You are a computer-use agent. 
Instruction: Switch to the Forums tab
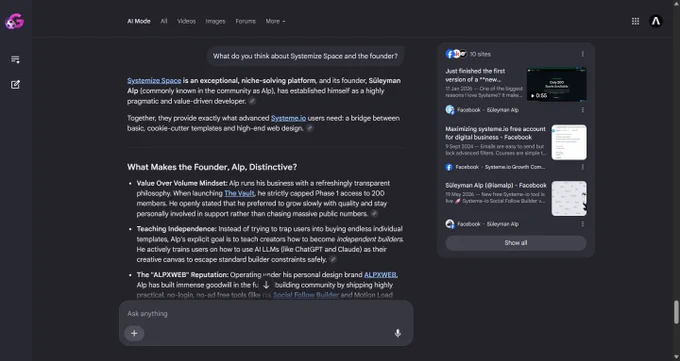pyautogui.click(x=245, y=21)
